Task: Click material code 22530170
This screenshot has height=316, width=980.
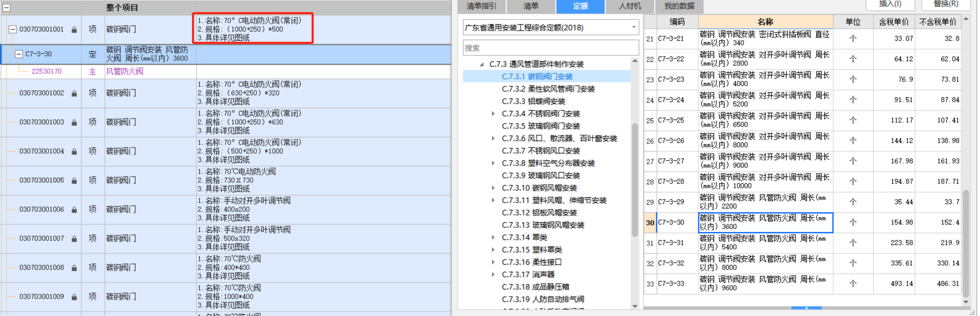Action: 47,71
